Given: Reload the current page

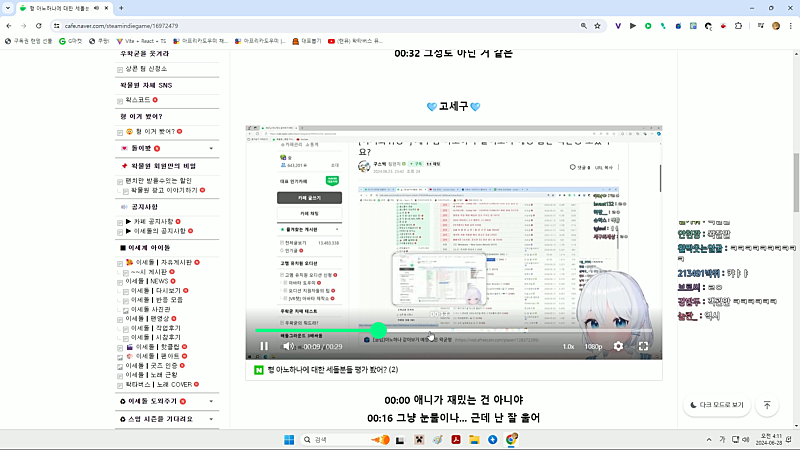Looking at the screenshot, I should [39, 26].
